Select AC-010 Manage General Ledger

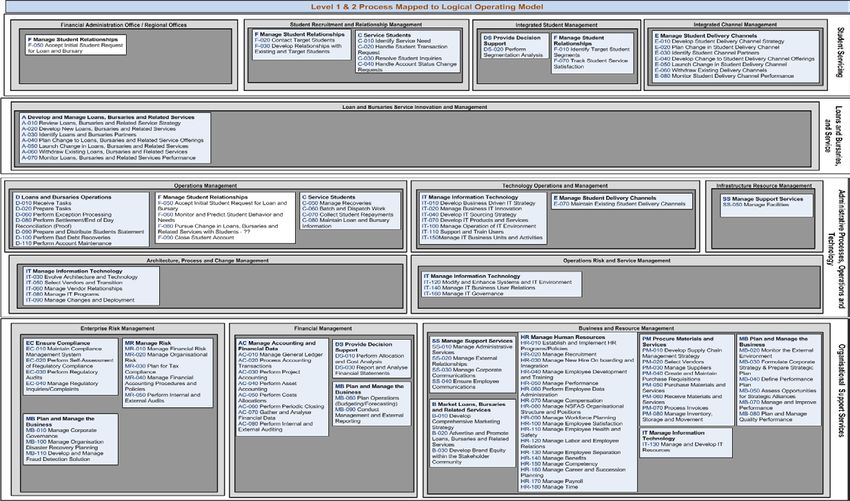pyautogui.click(x=280, y=355)
